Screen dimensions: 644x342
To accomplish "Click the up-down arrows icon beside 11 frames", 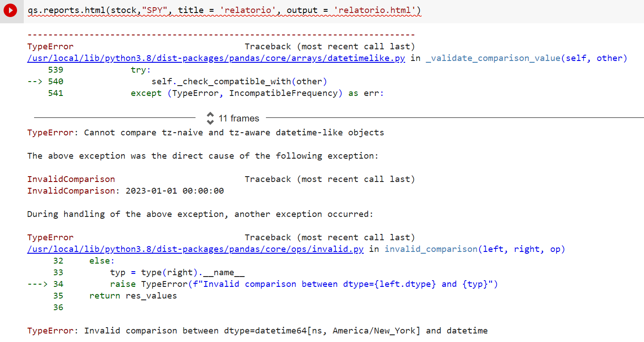I will click(x=210, y=118).
